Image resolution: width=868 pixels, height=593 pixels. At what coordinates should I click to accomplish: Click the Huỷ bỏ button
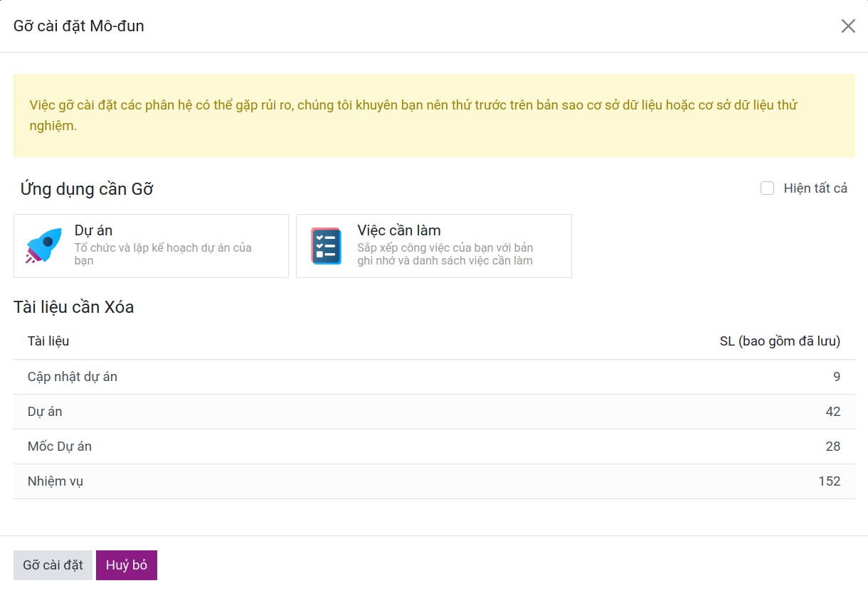[127, 565]
